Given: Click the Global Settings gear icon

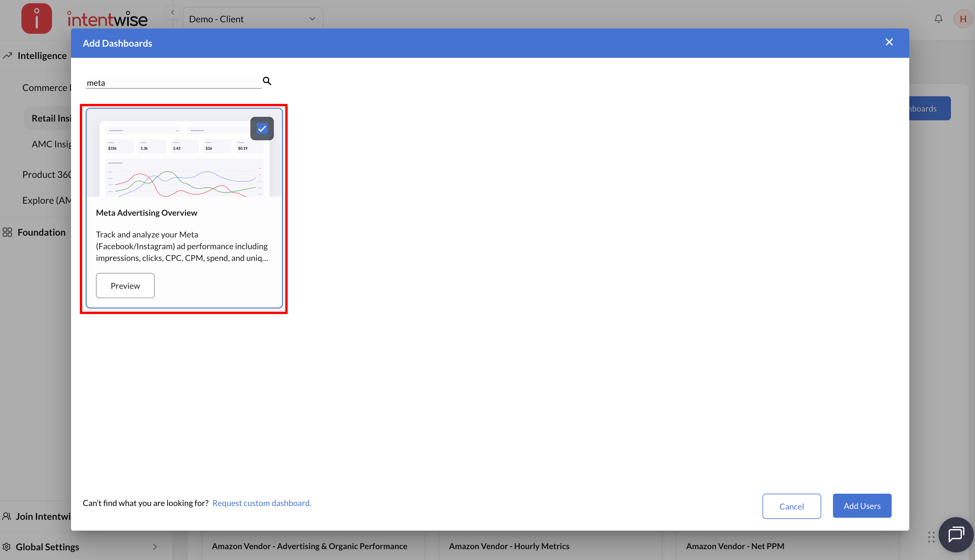Looking at the screenshot, I should [x=6, y=546].
